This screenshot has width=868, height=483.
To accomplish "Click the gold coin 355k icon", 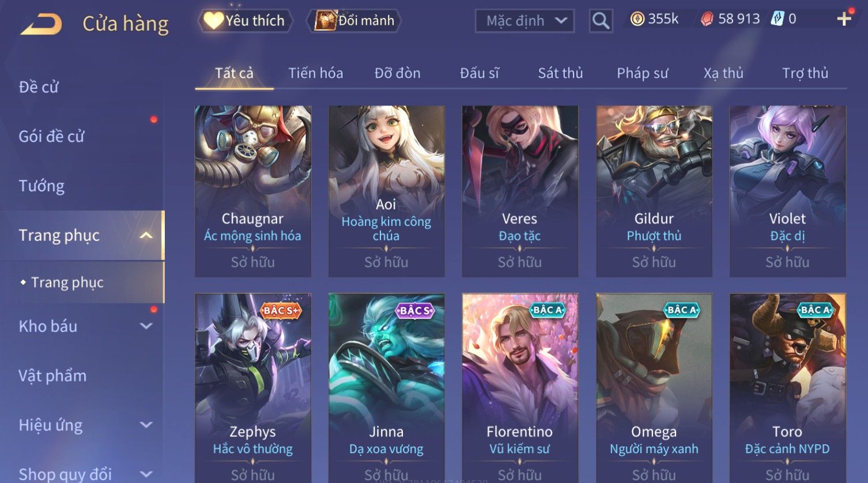I will pyautogui.click(x=637, y=20).
